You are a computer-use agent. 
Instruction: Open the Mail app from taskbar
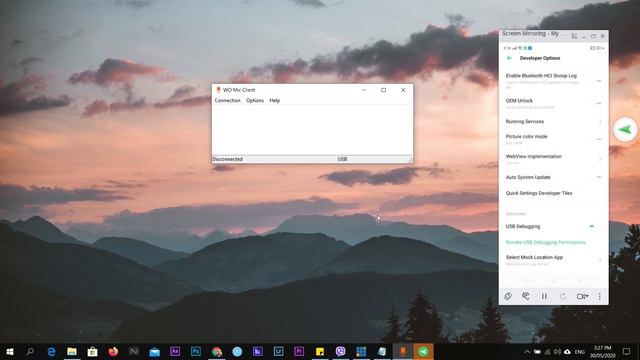click(x=154, y=351)
